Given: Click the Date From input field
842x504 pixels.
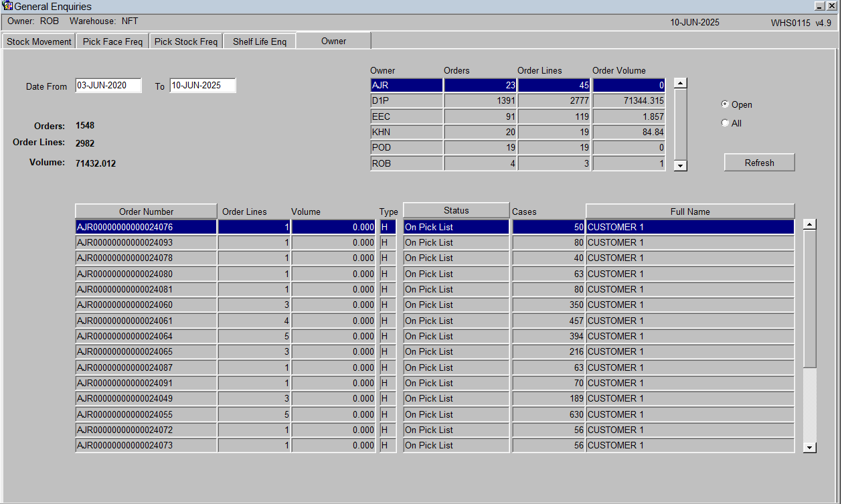Looking at the screenshot, I should tap(108, 86).
